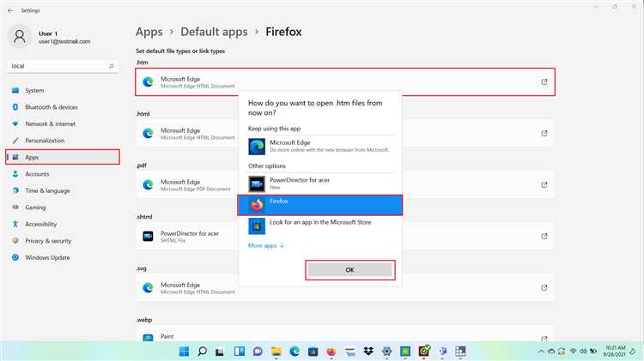Open external link icon on .html row

point(544,133)
